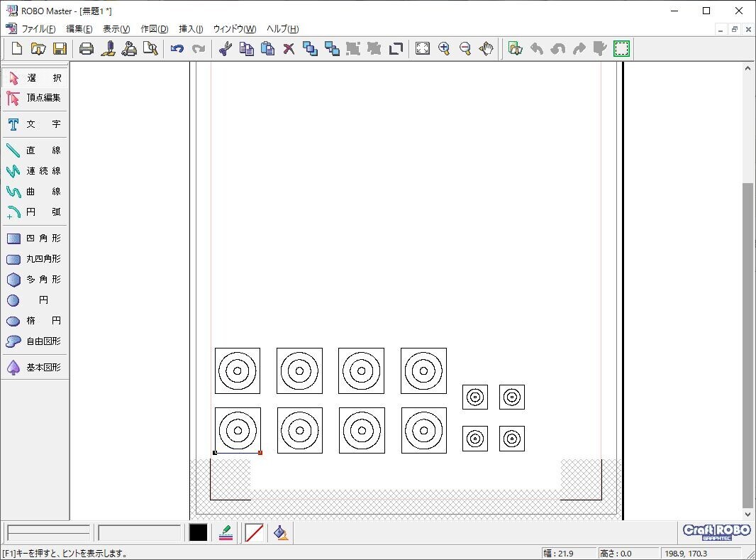Click the print preview magnifier icon
756x560 pixels.
tap(150, 48)
